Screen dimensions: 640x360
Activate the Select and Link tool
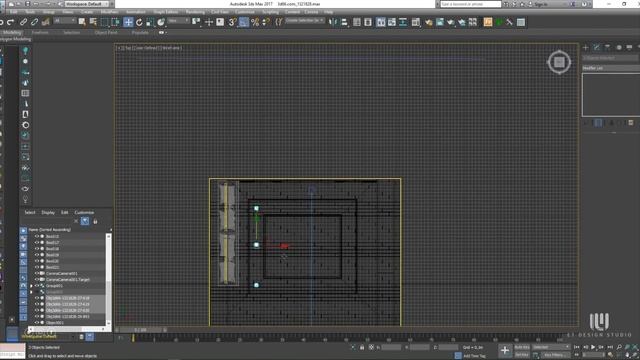pos(24,22)
